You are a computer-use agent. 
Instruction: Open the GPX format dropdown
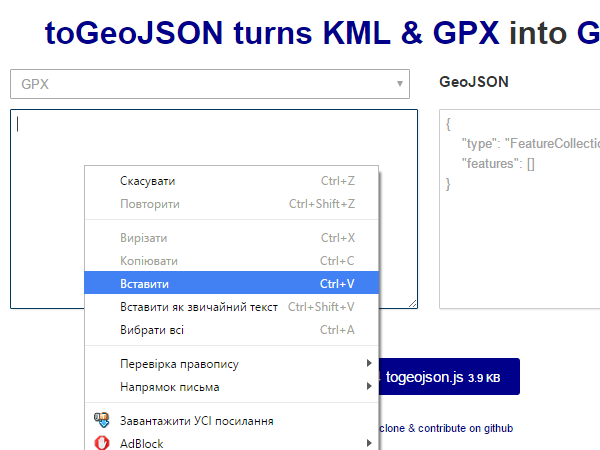click(210, 84)
